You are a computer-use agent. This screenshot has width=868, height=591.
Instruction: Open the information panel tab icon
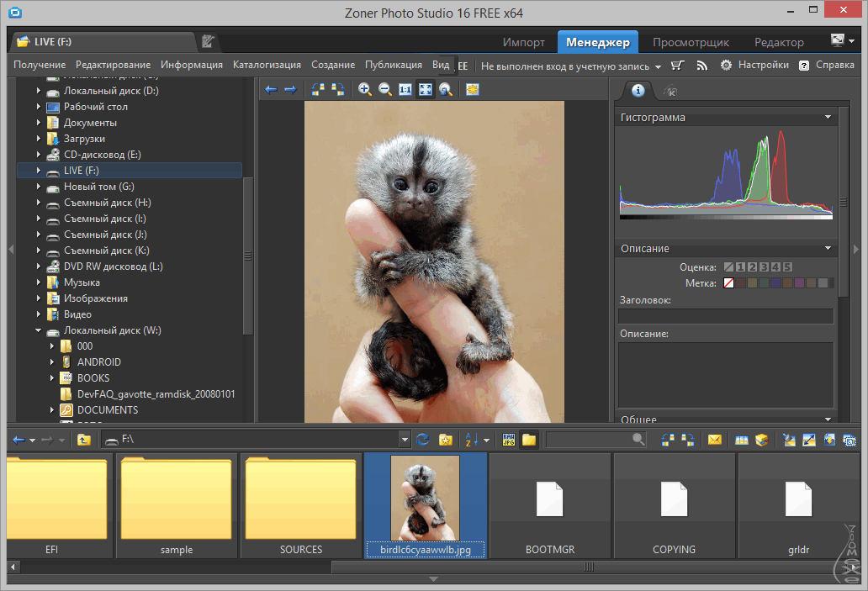(x=638, y=91)
